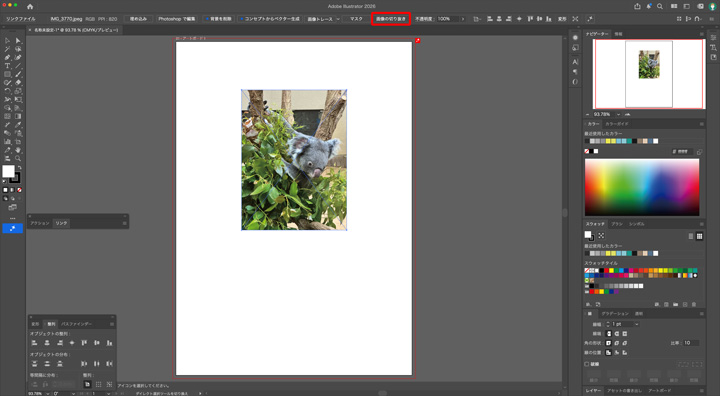Select the Eyedropper tool
720x396 pixels.
pos(18,124)
